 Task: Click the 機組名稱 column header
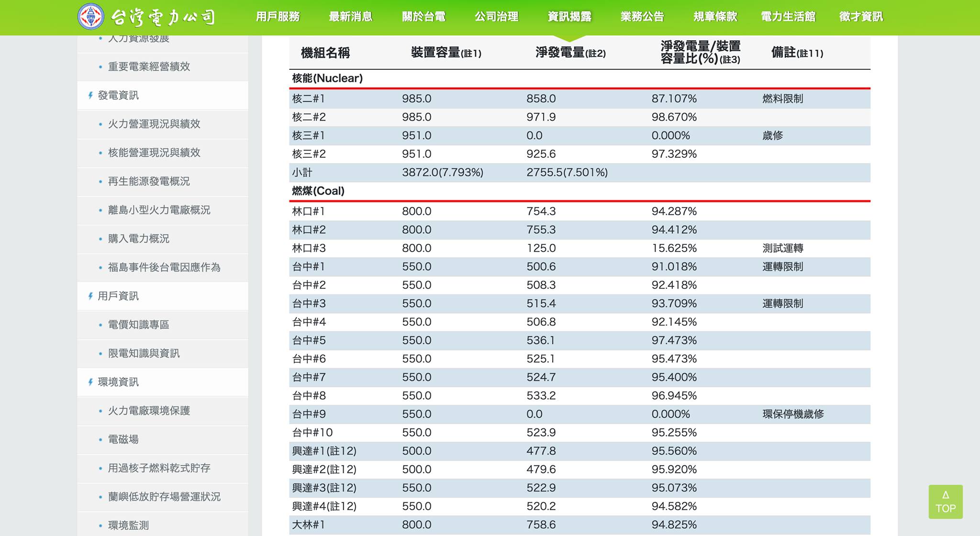(325, 53)
